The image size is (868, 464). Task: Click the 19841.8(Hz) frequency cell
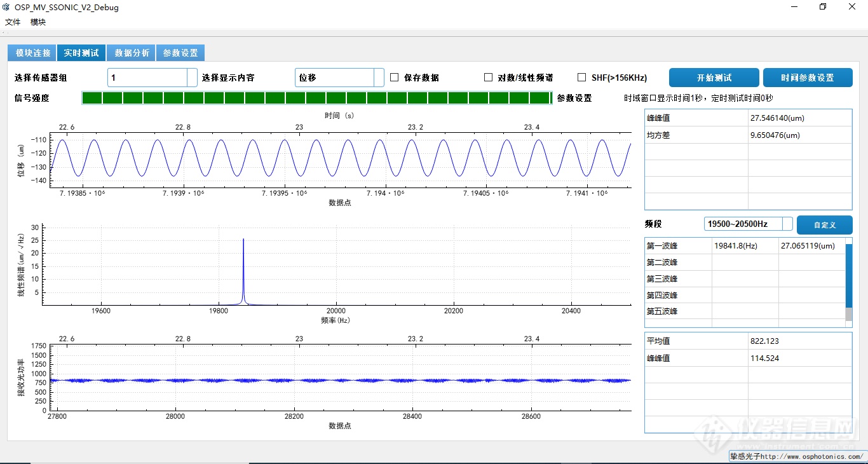745,246
